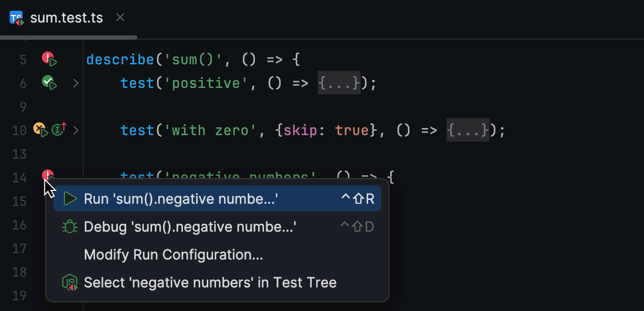Screen dimensions: 644x311
Task: Click the failed-test icon on line 14
Action: point(48,175)
